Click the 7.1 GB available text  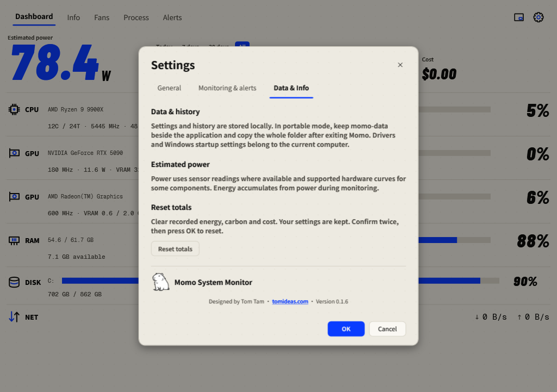click(x=76, y=257)
